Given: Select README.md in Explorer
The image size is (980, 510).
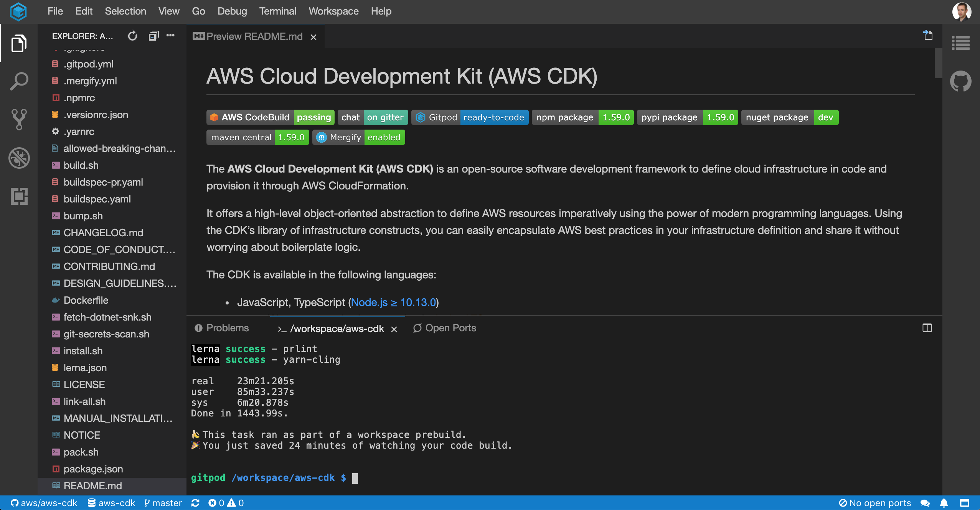Looking at the screenshot, I should [112, 486].
